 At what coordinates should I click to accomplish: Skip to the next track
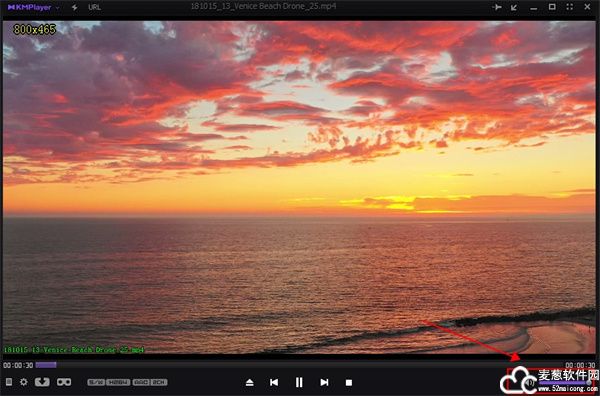(324, 382)
